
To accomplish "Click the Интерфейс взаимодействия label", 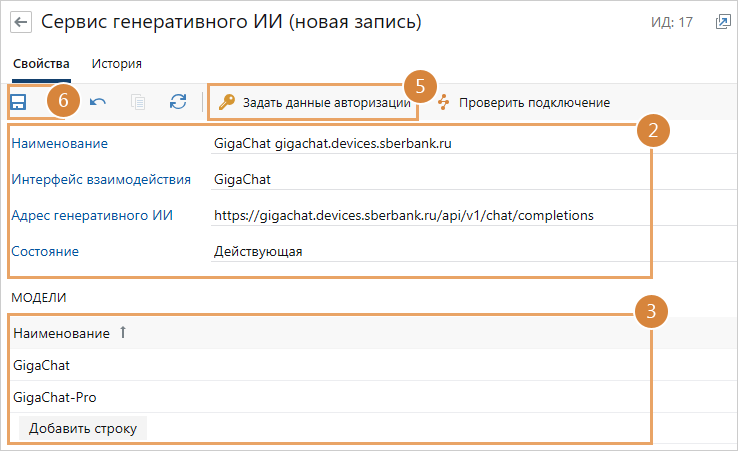I will [x=101, y=179].
